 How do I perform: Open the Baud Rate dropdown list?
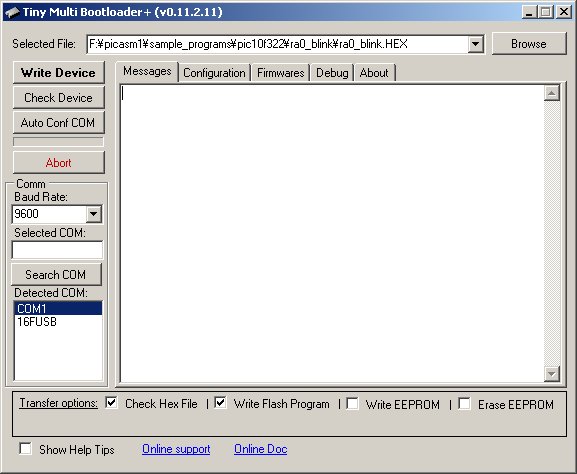pos(93,214)
